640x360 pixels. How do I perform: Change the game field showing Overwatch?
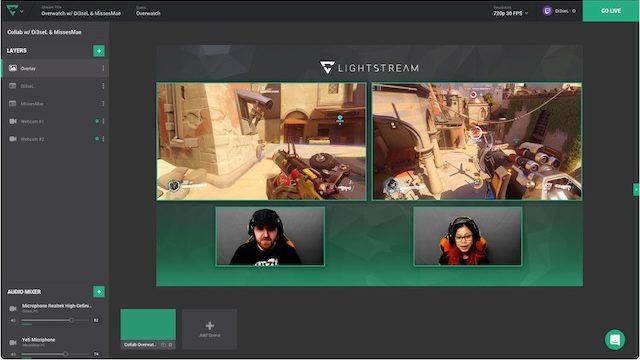(148, 13)
